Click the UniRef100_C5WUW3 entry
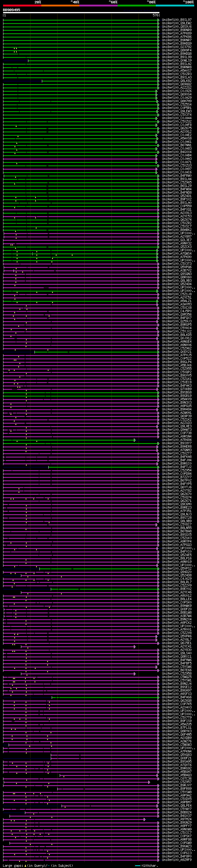 pos(177,745)
